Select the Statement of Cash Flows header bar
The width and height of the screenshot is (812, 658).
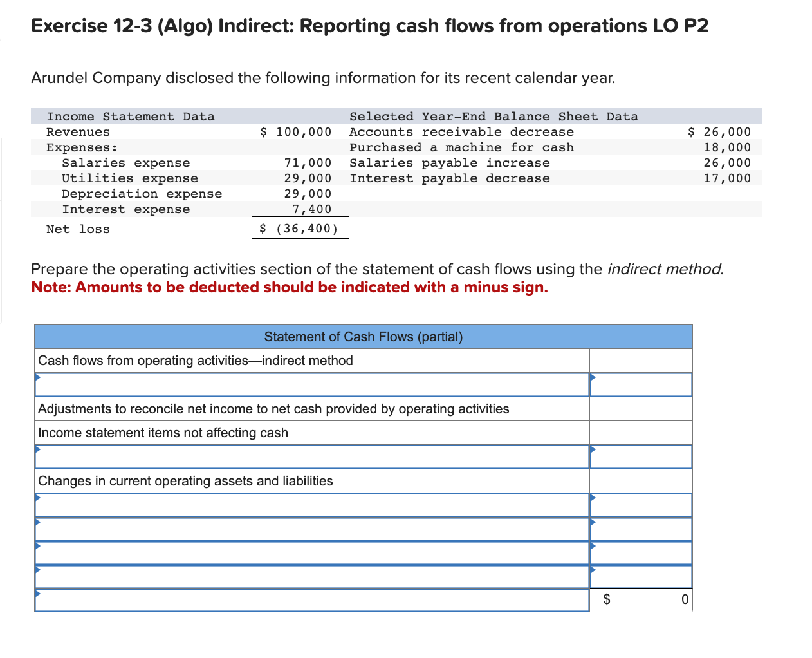[x=363, y=337]
